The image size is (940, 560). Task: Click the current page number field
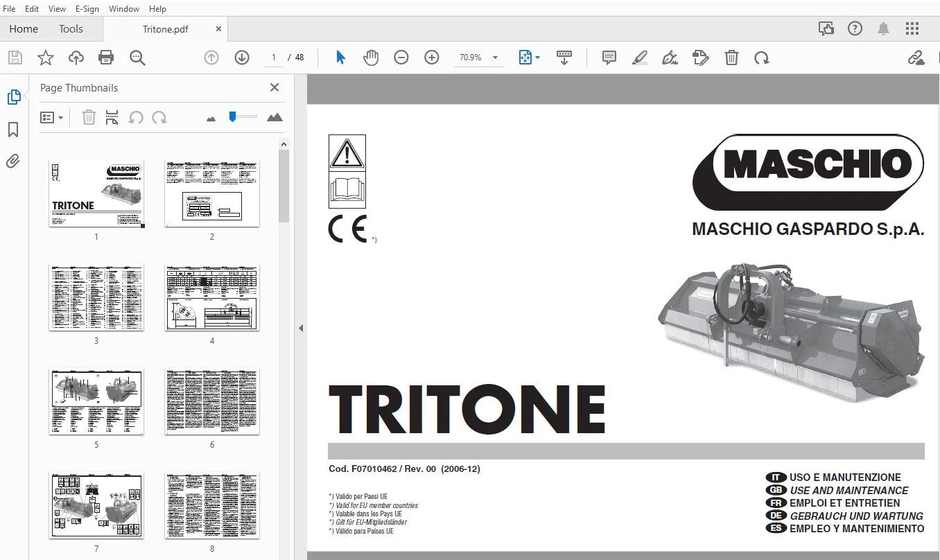[x=274, y=58]
